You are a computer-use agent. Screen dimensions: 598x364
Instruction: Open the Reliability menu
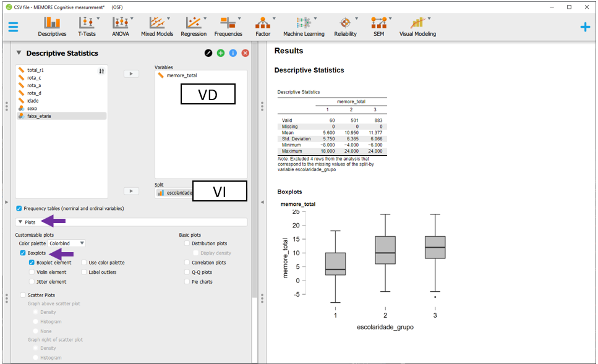click(345, 23)
